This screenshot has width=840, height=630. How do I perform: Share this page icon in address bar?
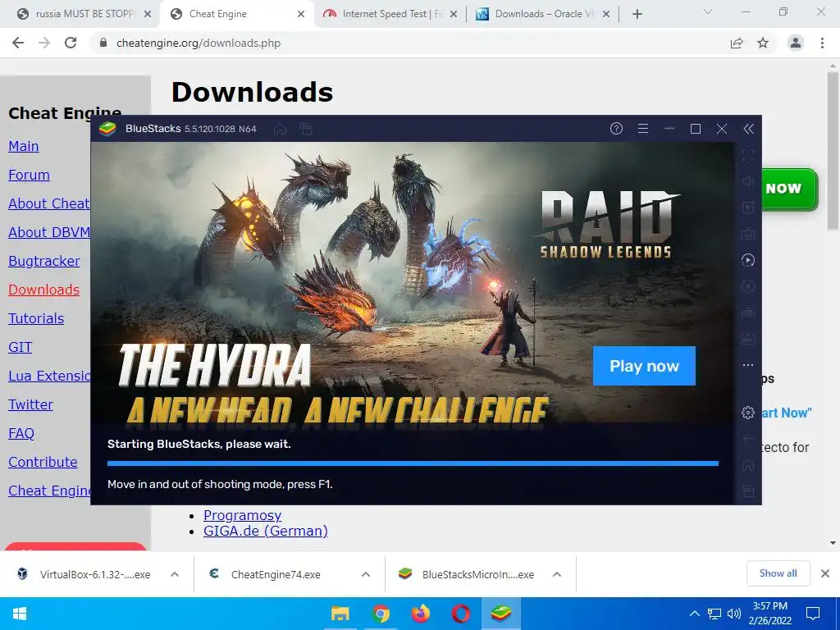[x=737, y=43]
